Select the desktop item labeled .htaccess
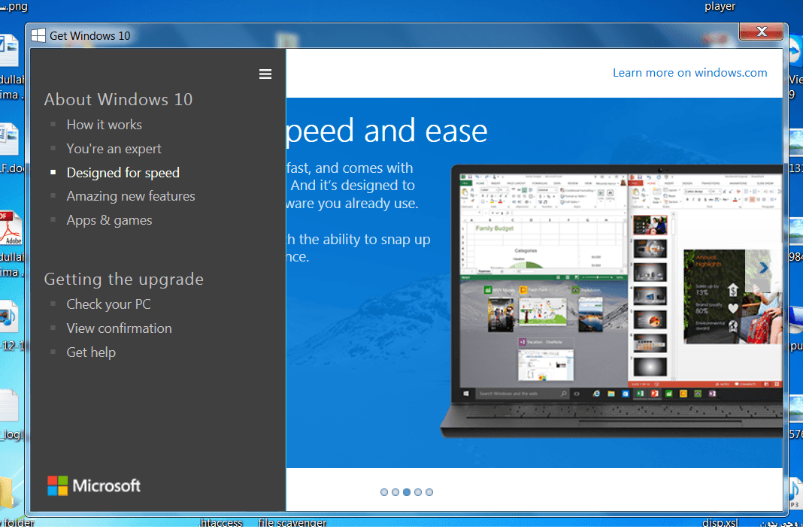Viewport: 803px width, 532px height. click(x=221, y=523)
